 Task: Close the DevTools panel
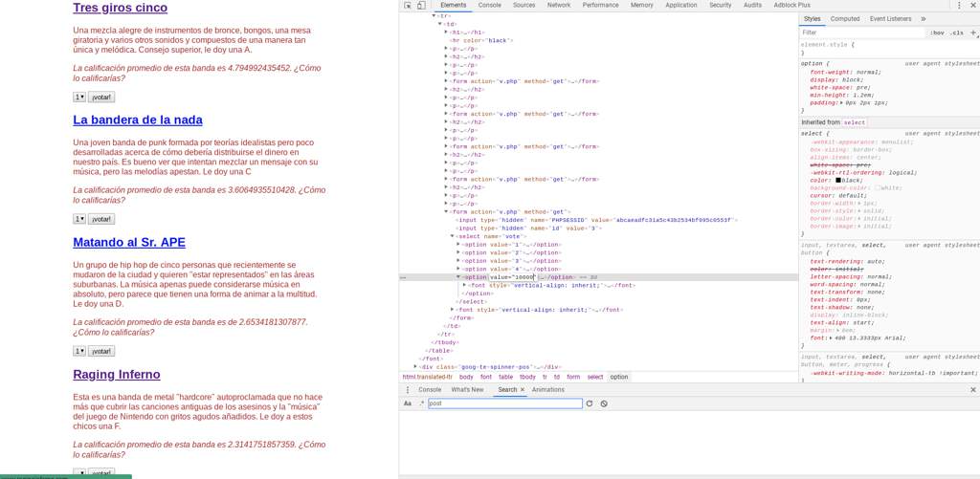(x=974, y=5)
